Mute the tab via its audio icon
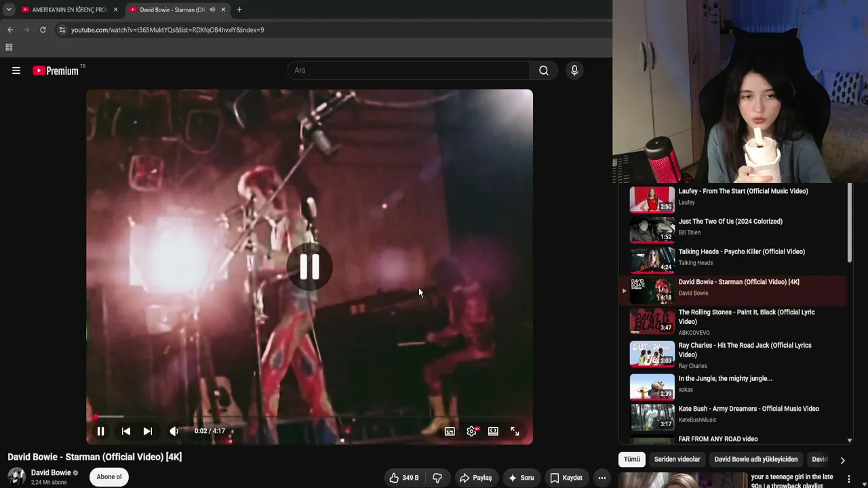Image resolution: width=868 pixels, height=488 pixels. (212, 9)
